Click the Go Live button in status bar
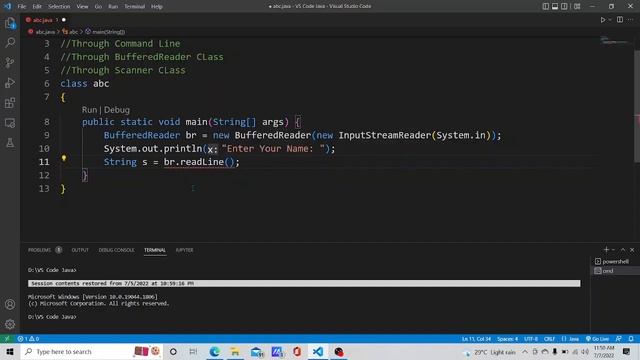This screenshot has height=360, width=640. [598, 339]
